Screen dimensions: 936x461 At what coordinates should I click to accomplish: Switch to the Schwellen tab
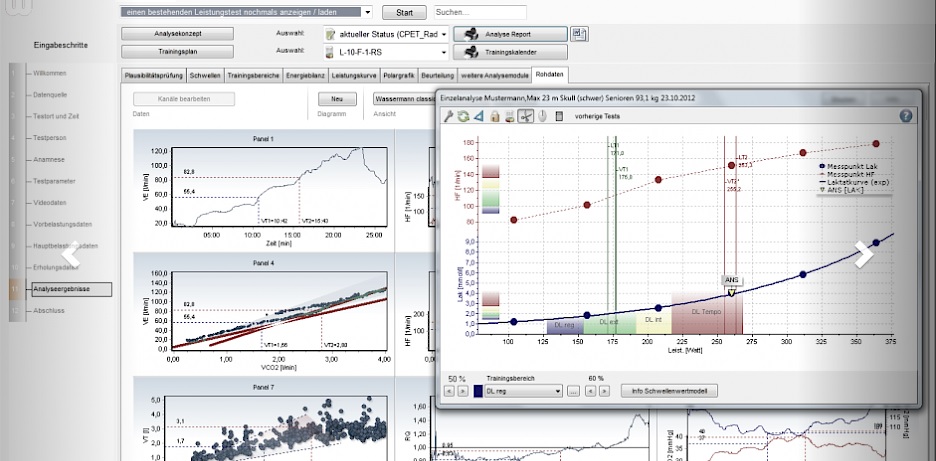click(x=204, y=75)
